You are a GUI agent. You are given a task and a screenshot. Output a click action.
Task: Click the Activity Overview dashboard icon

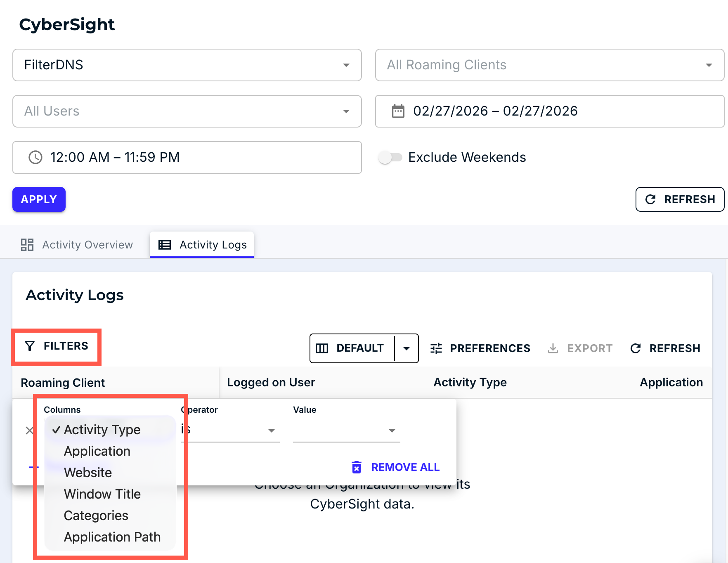(x=27, y=245)
